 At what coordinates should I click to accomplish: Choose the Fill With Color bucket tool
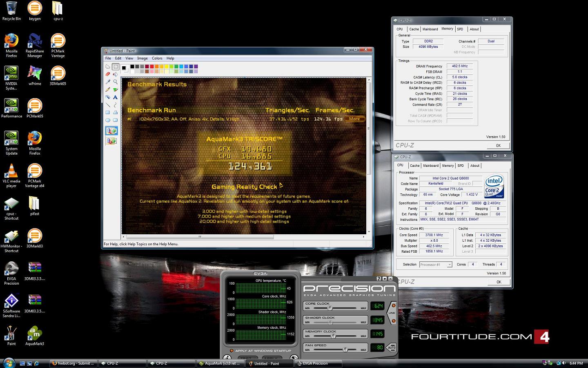116,74
